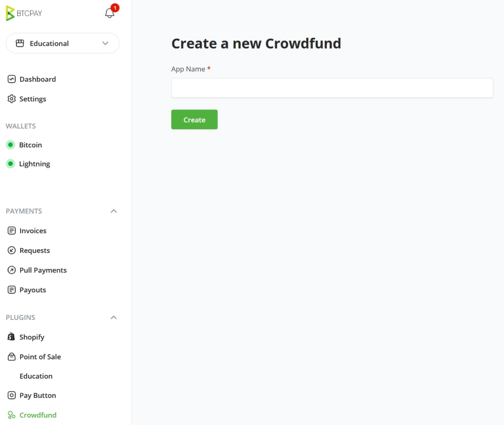Click the Crowdfund icon in sidebar
Viewport: 504px width, 425px height.
tap(11, 415)
